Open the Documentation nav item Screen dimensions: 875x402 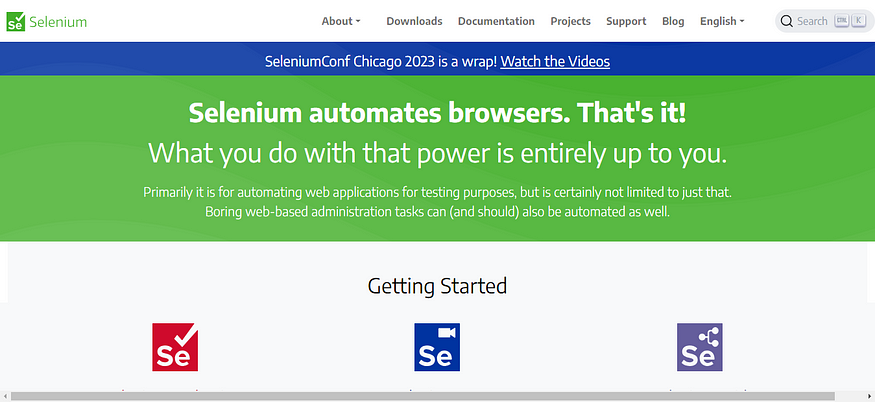click(x=496, y=21)
